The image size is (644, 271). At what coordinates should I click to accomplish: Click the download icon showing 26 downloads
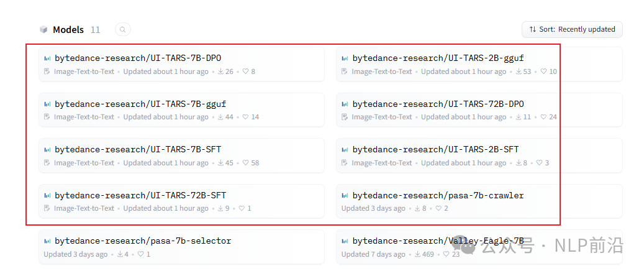(220, 71)
